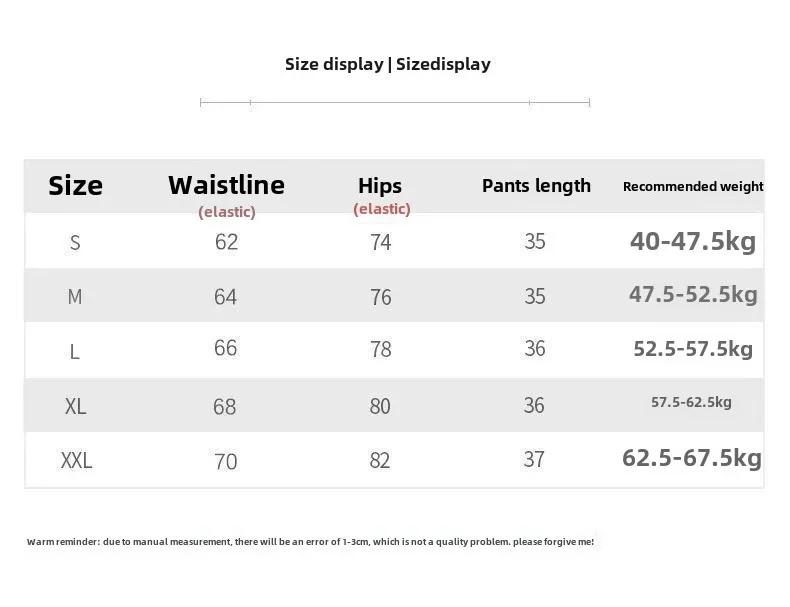Click the warm reminder note text
This screenshot has width=790, height=607.
310,542
